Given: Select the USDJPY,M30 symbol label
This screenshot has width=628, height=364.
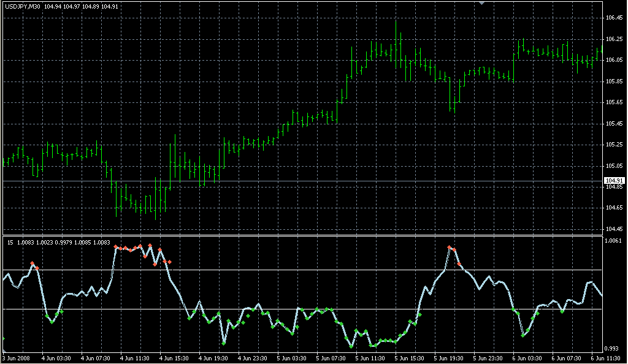Looking at the screenshot, I should click(23, 6).
